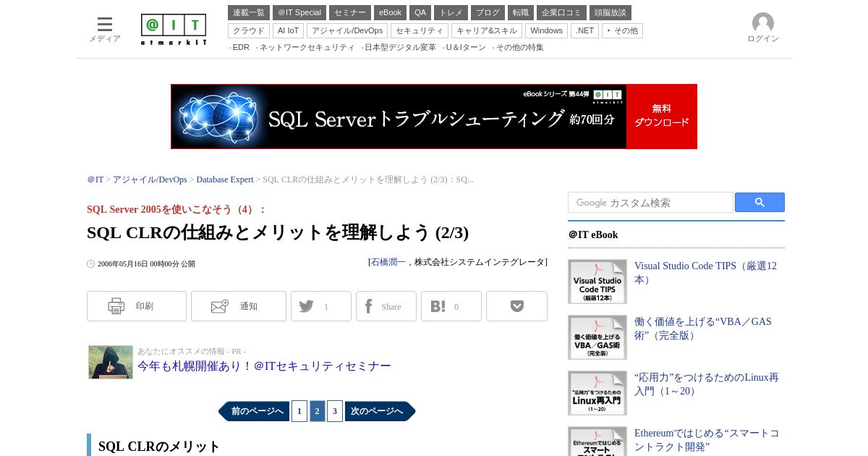Open the U＆Iターン feature link
This screenshot has width=868, height=456.
click(466, 47)
